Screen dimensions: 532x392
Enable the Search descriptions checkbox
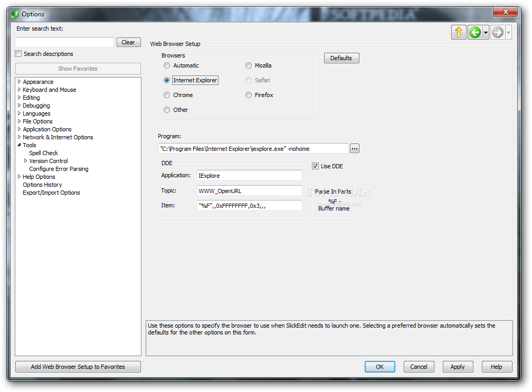[x=18, y=54]
